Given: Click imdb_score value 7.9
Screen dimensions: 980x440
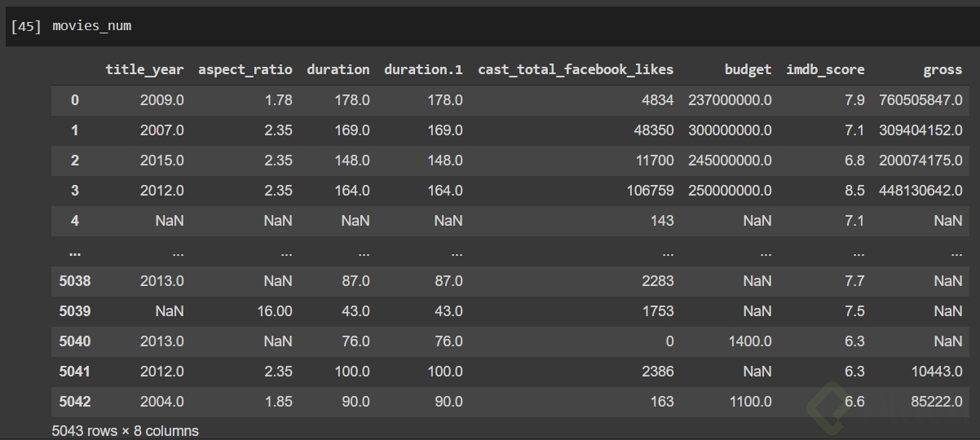Looking at the screenshot, I should pyautogui.click(x=855, y=99).
